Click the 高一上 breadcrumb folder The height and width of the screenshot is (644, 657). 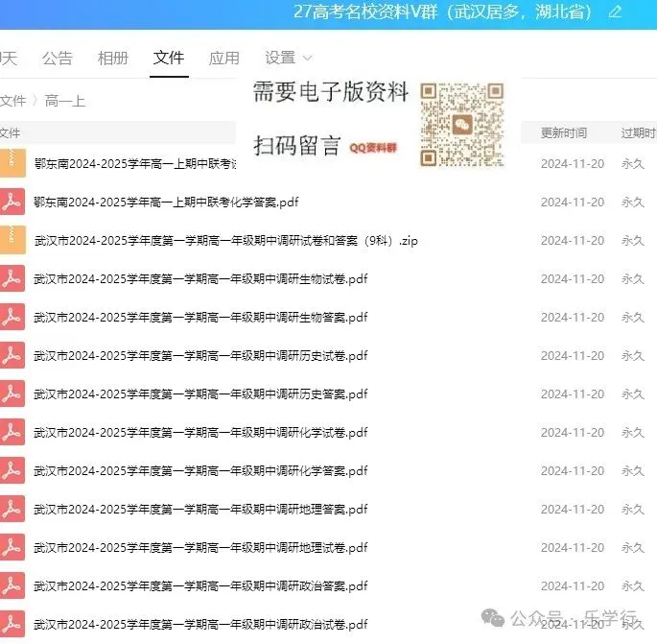65,101
